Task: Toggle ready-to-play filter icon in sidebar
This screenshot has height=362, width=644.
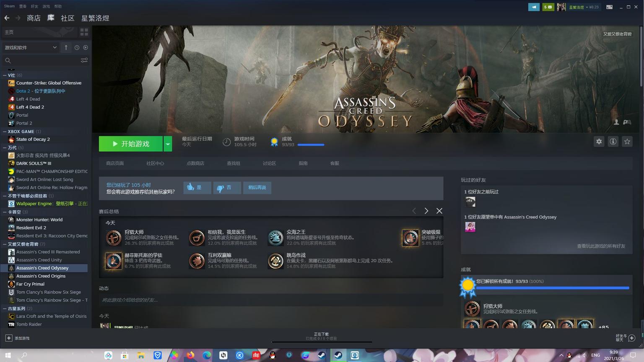Action: (86, 48)
